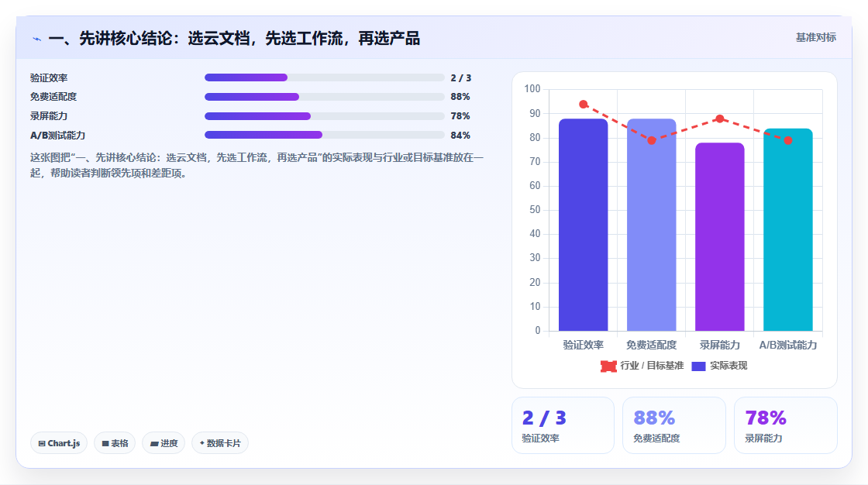Click the A/B测试能力 progress bar
Image resolution: width=868 pixels, height=485 pixels.
[x=325, y=135]
